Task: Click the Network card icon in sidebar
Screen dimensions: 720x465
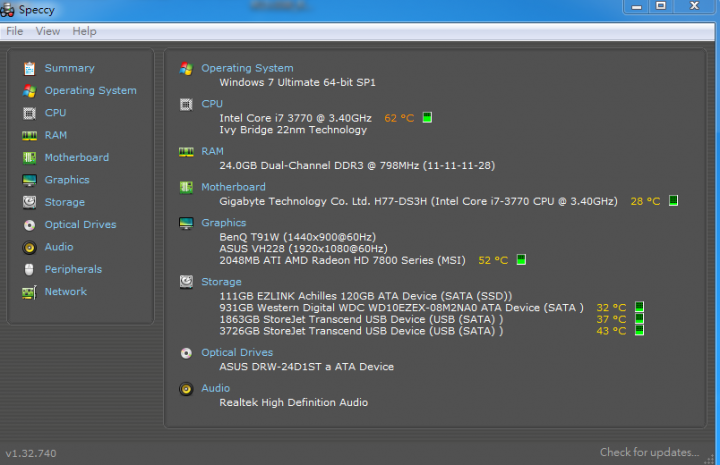Action: tap(29, 292)
